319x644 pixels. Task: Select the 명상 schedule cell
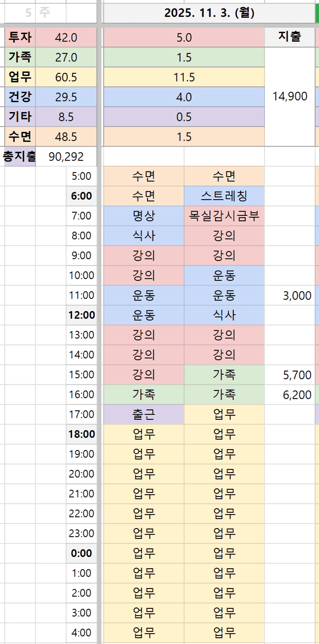point(143,216)
